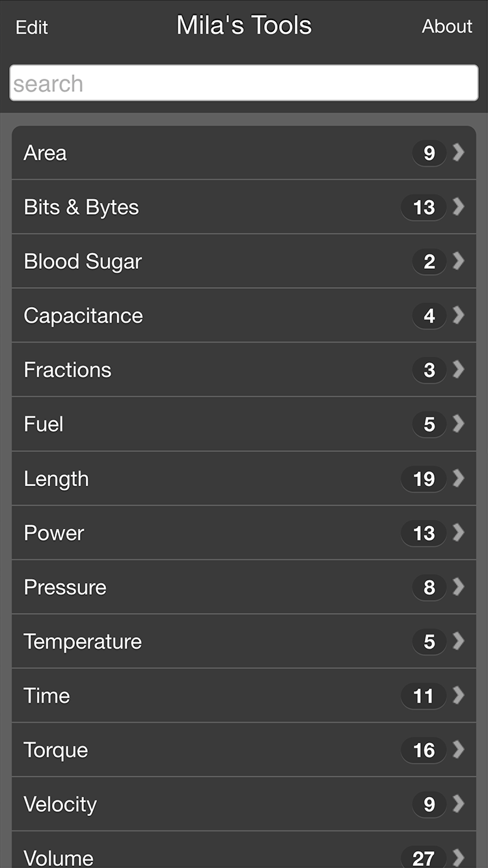Expand Blood Sugar using its chevron
Viewport: 488px width, 868px height.
point(459,261)
